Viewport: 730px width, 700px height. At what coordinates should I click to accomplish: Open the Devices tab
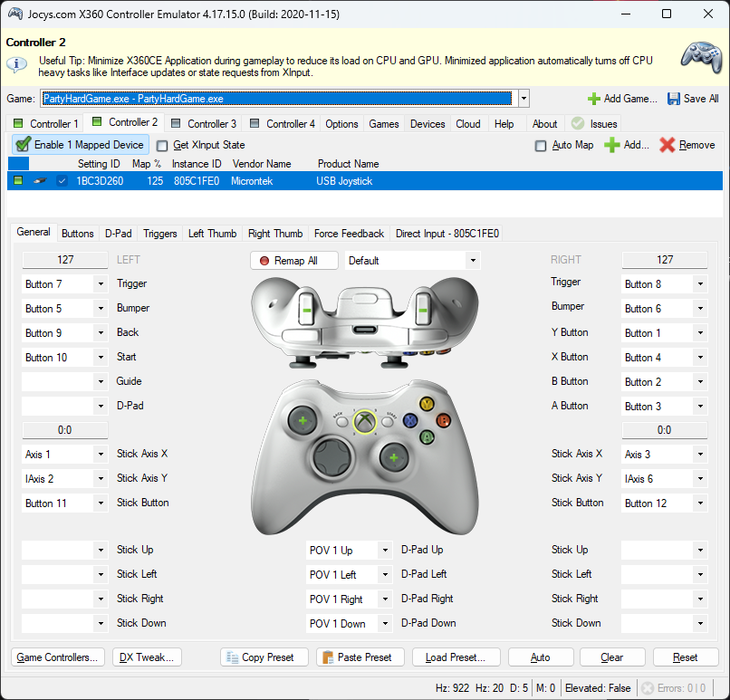pos(427,124)
